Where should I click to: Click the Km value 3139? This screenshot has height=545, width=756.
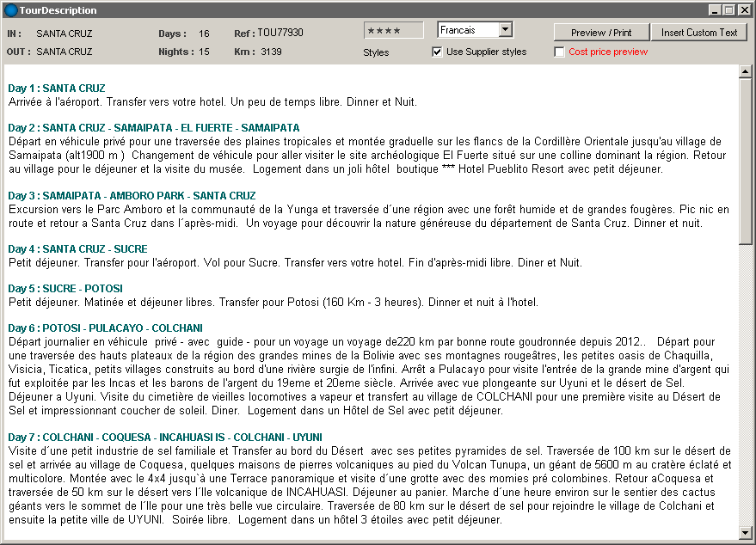271,52
